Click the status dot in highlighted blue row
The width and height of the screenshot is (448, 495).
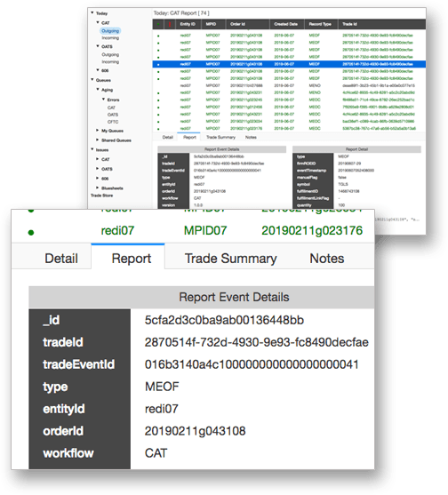158,64
